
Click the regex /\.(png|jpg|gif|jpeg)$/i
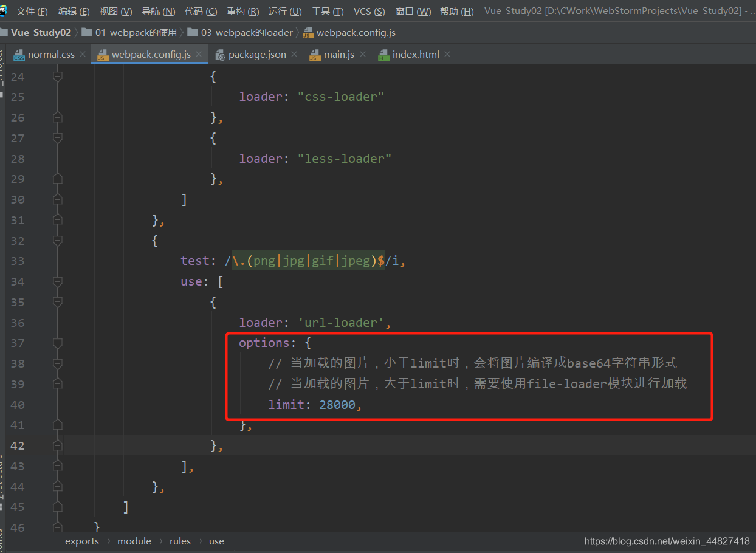point(312,261)
